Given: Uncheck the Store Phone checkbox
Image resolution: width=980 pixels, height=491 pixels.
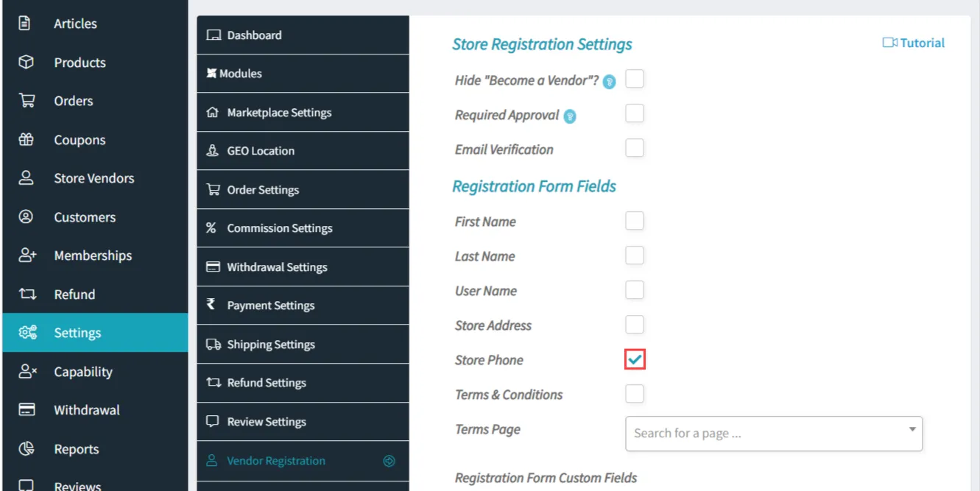Looking at the screenshot, I should pyautogui.click(x=634, y=358).
